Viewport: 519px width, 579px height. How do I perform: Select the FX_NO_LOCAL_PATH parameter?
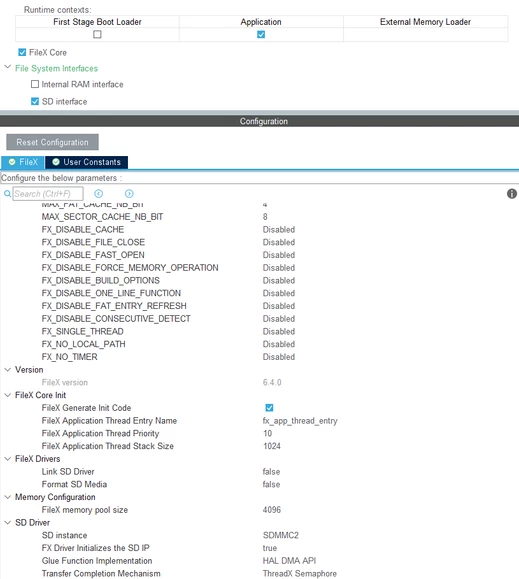tap(83, 344)
